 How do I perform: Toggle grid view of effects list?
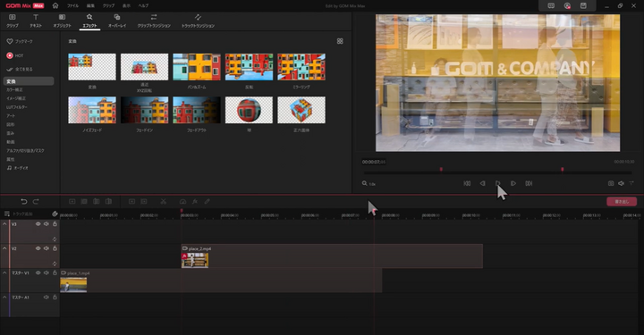pos(340,41)
